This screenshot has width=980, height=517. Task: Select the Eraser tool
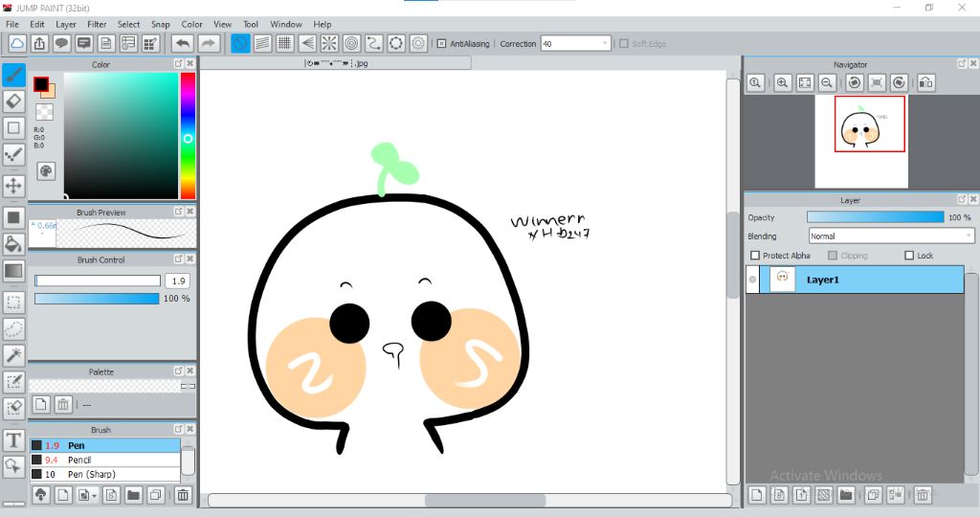point(13,101)
